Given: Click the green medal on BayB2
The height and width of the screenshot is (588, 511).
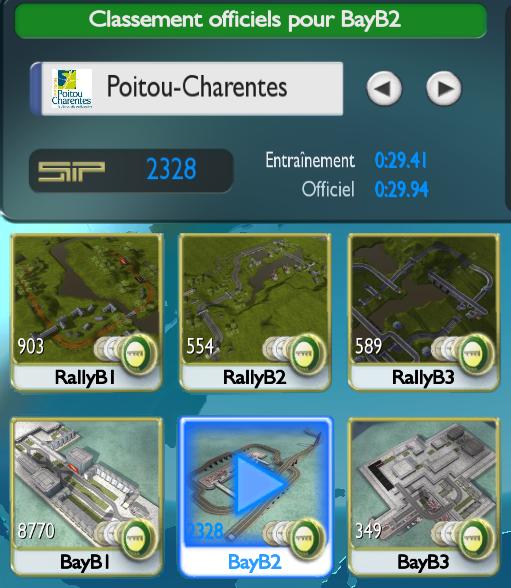Looking at the screenshot, I should [x=306, y=538].
